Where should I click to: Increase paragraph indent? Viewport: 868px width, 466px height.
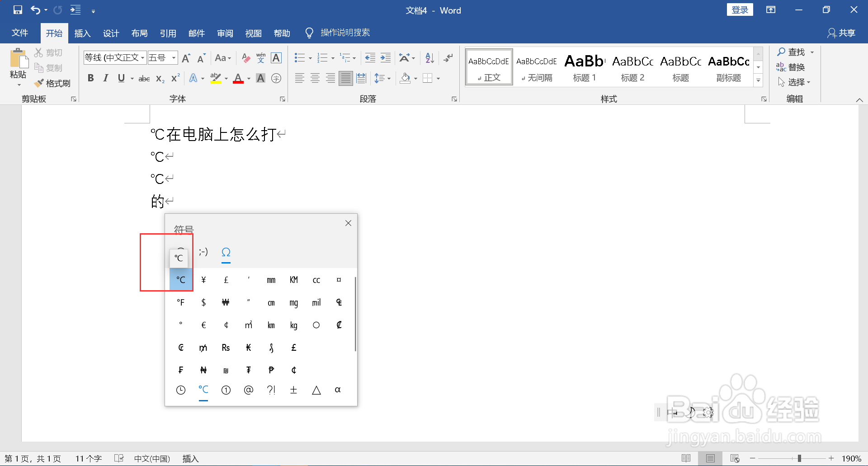coord(386,58)
